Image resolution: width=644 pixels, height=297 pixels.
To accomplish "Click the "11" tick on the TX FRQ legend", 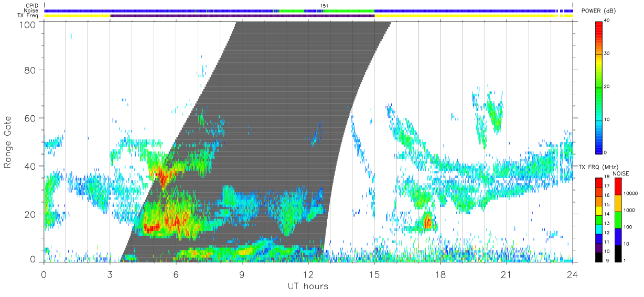I will 607,242.
